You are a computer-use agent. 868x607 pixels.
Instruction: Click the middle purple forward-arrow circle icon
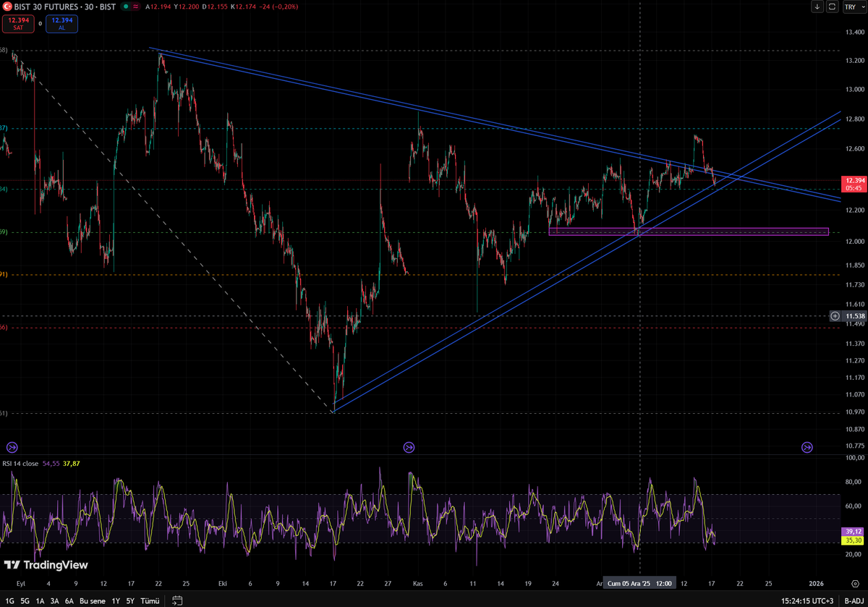[409, 447]
